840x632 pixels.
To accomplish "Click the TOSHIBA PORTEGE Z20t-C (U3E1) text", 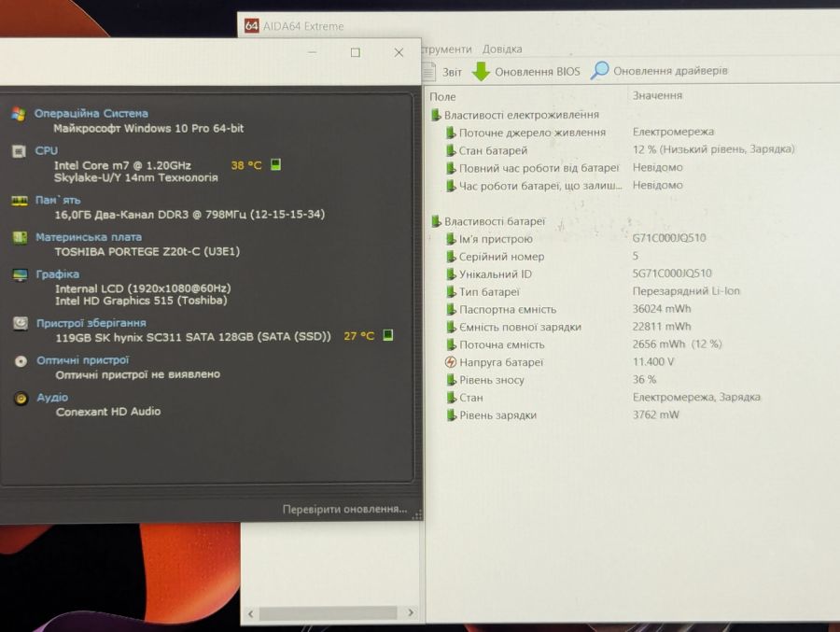I will pos(147,251).
